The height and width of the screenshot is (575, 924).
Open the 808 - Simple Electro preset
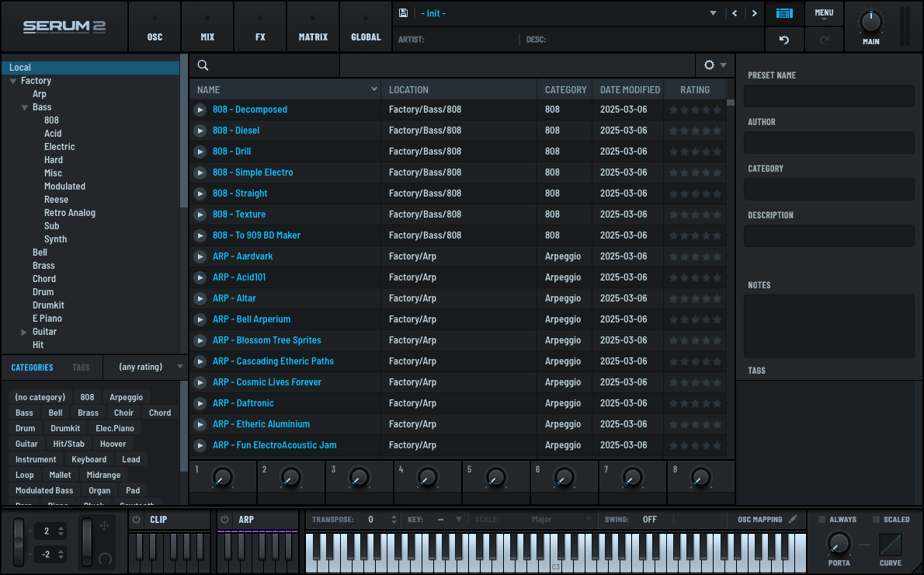tap(253, 172)
